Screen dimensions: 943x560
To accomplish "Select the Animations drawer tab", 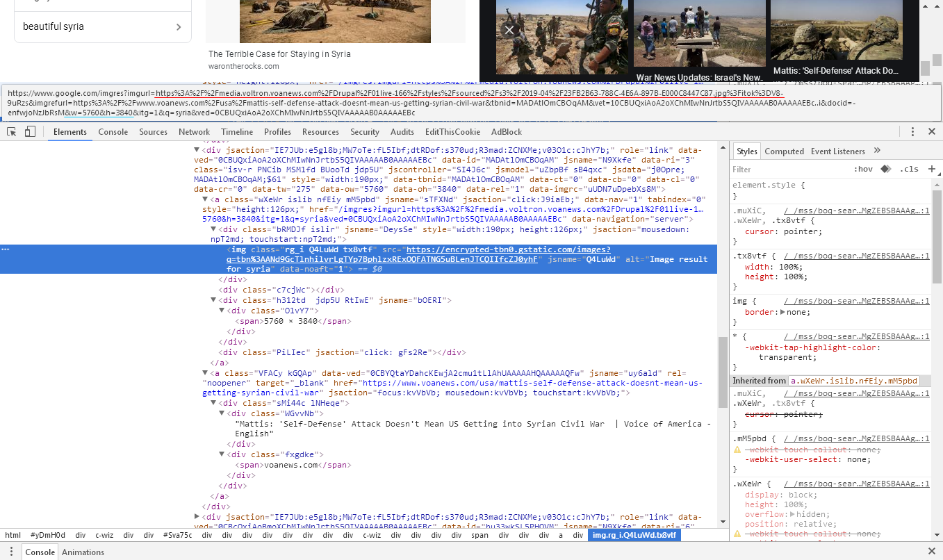I will tap(83, 552).
